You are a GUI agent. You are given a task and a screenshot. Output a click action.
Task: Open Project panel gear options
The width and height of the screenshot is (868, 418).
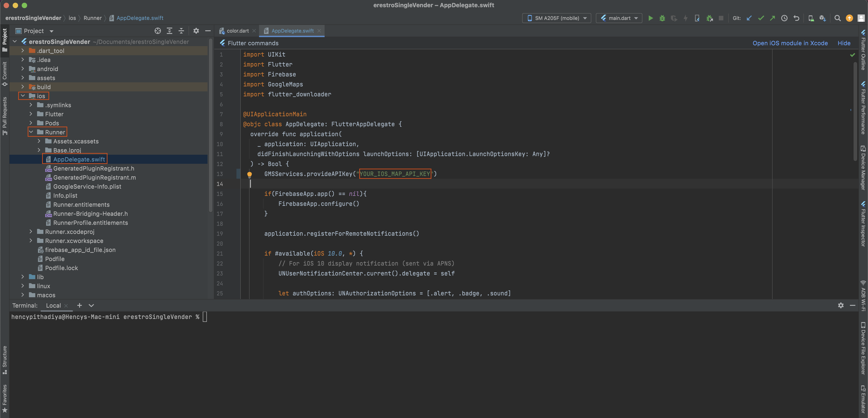[196, 31]
